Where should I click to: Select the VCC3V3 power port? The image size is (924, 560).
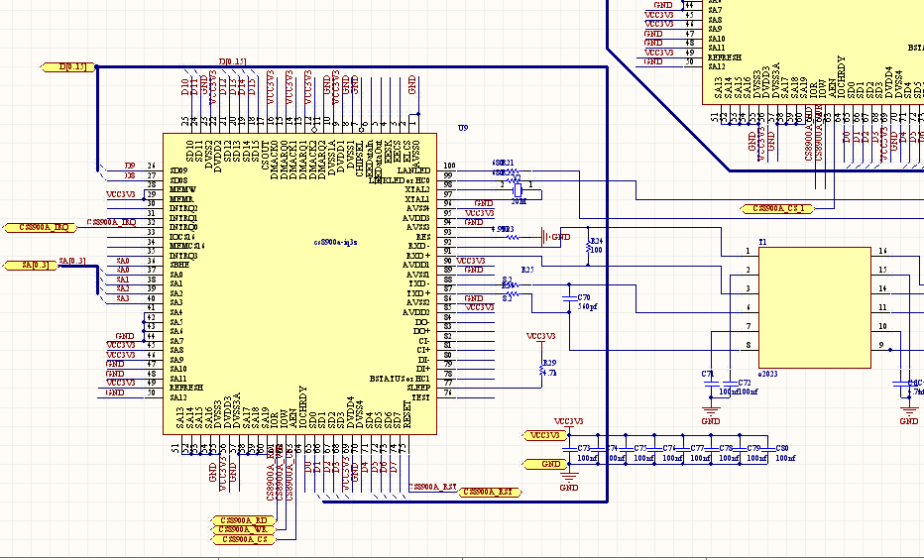[x=544, y=435]
